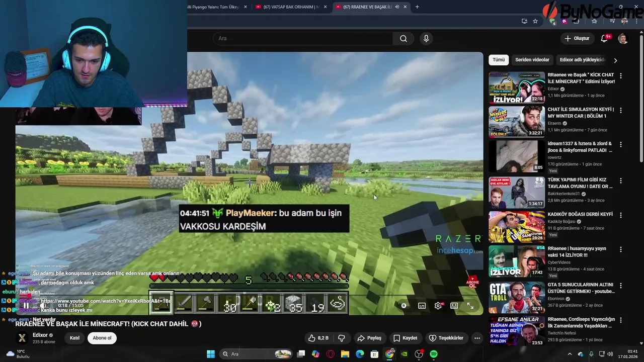This screenshot has width=644, height=362.
Task: Focus the YouTube 'Ara' search field
Action: point(303,39)
